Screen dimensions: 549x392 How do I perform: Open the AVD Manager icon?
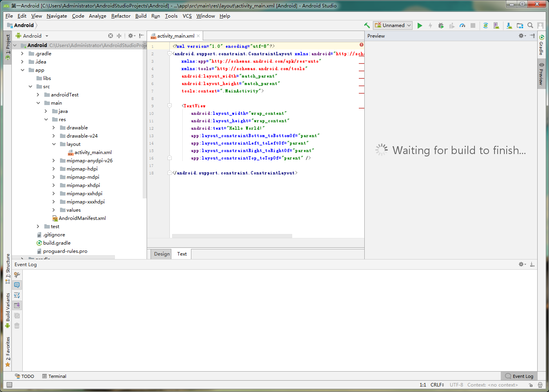point(496,25)
